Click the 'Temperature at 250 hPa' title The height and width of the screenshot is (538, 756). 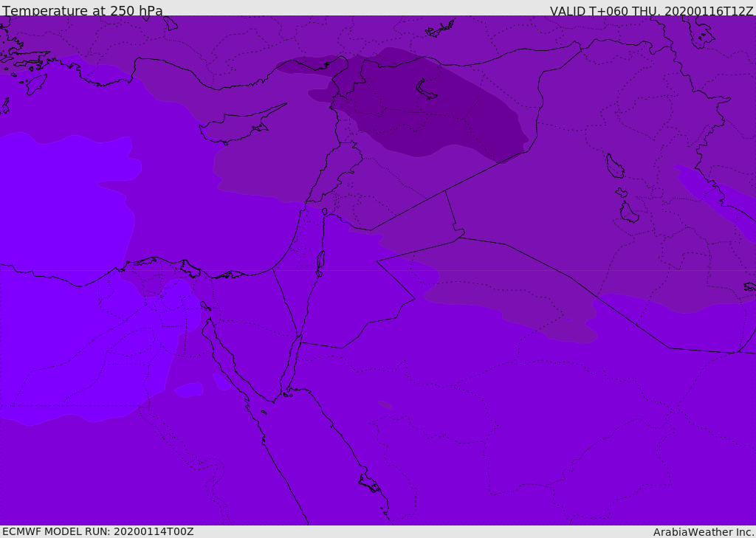[83, 10]
